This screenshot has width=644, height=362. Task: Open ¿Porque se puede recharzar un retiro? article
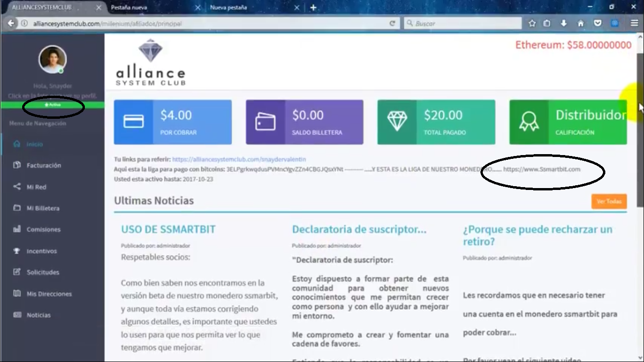pos(537,235)
